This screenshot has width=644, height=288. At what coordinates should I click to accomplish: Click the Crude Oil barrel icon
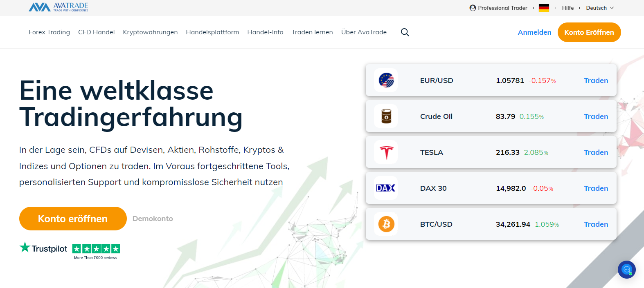pyautogui.click(x=386, y=116)
